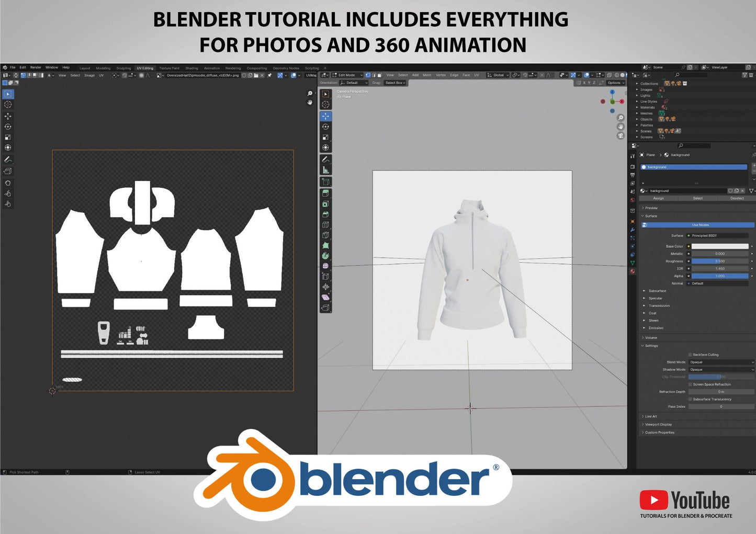
Task: Open the File menu
Action: [13, 67]
